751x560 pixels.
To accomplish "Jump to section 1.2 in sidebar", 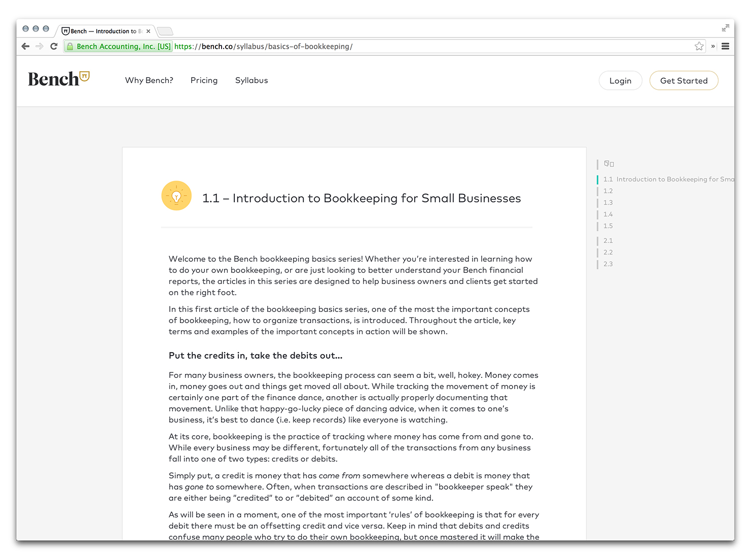I will click(x=608, y=191).
